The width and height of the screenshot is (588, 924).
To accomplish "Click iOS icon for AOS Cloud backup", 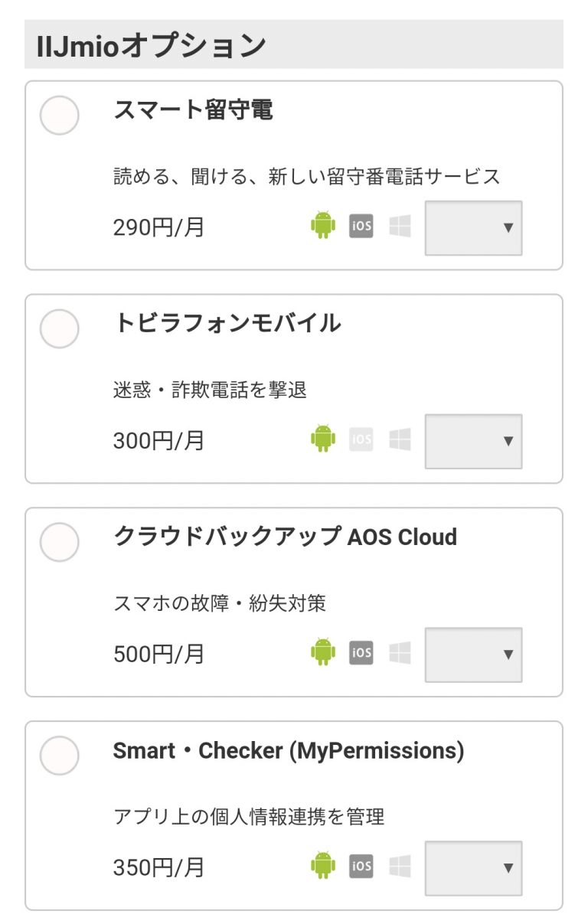I will (361, 652).
